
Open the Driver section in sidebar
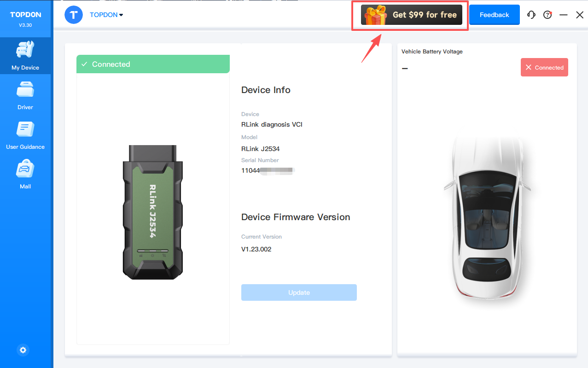[25, 95]
